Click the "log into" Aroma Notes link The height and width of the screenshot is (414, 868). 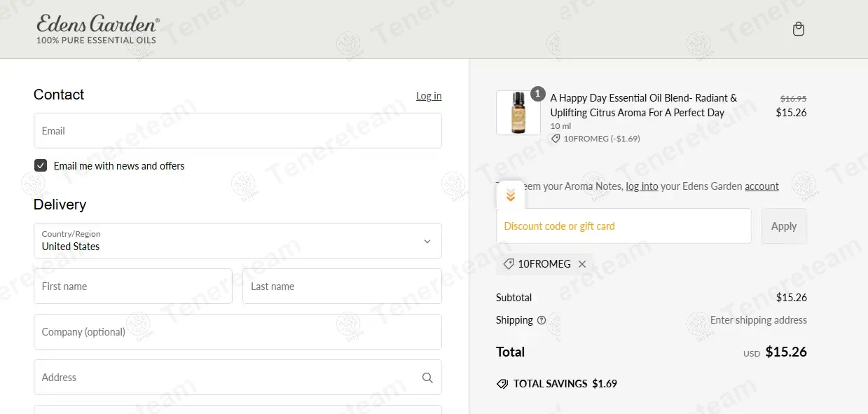point(642,186)
